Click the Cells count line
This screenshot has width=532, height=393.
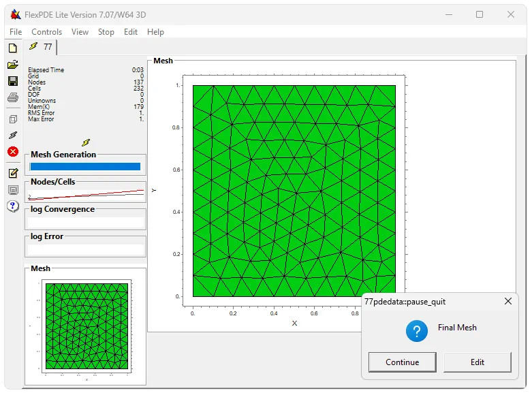coord(86,89)
